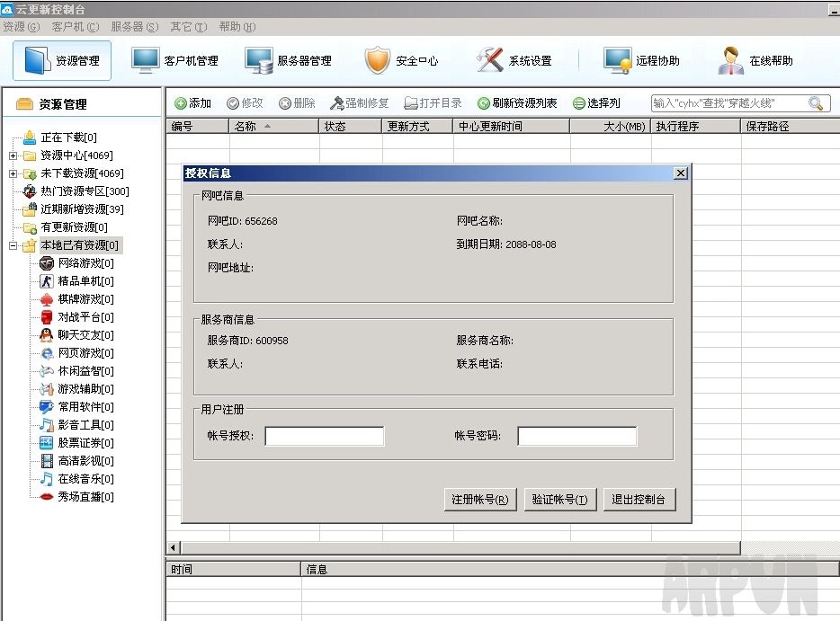
Task: Click the 时间 log column header
Action: pos(234,569)
